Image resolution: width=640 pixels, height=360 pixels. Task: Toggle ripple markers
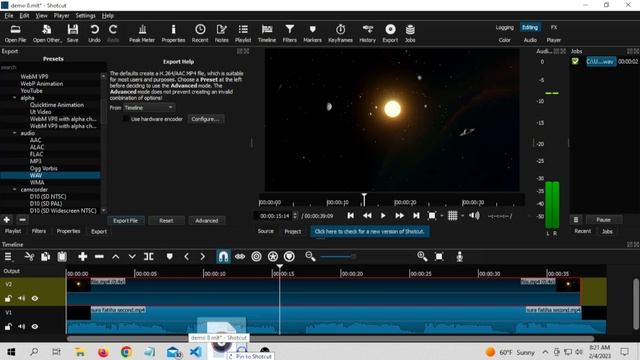point(289,257)
